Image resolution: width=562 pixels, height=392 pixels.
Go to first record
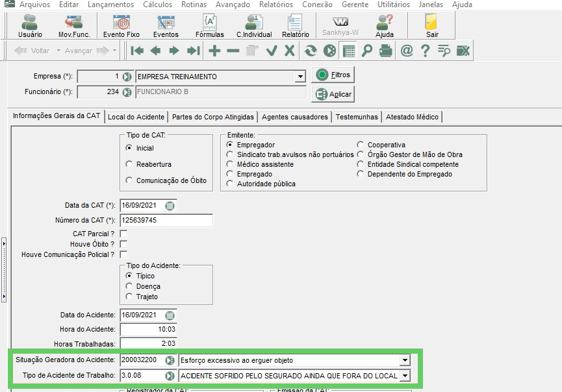click(137, 51)
